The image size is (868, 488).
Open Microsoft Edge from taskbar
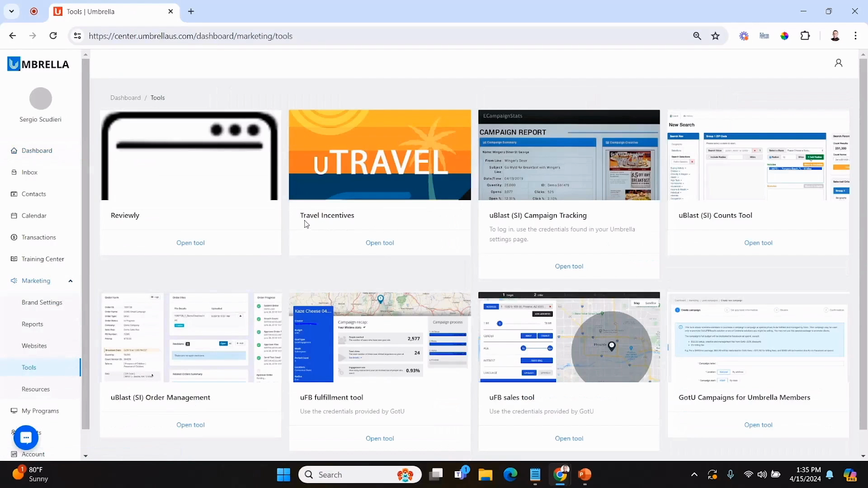(510, 475)
